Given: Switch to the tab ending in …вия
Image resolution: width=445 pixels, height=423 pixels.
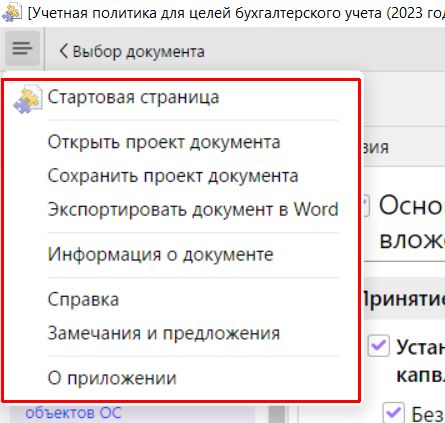Looking at the screenshot, I should pyautogui.click(x=376, y=147).
